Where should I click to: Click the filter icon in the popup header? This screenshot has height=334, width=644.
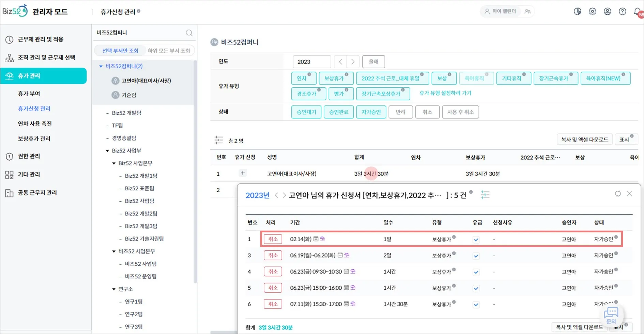pyautogui.click(x=485, y=195)
